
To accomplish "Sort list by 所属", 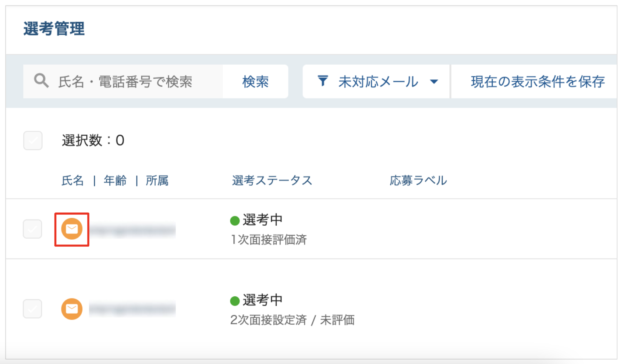I will click(x=157, y=181).
